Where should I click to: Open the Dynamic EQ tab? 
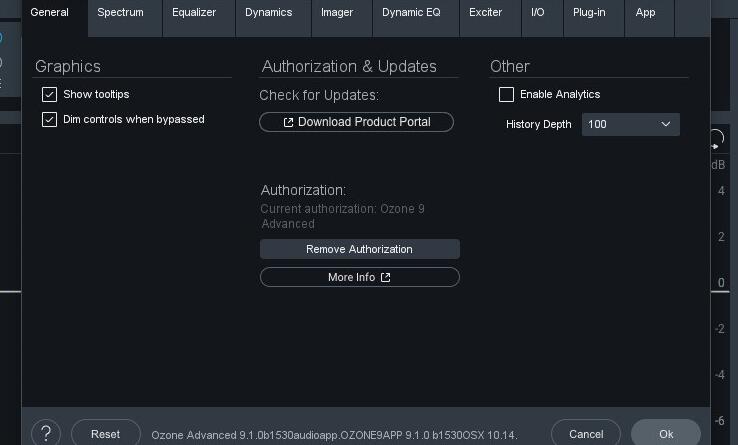pyautogui.click(x=411, y=13)
